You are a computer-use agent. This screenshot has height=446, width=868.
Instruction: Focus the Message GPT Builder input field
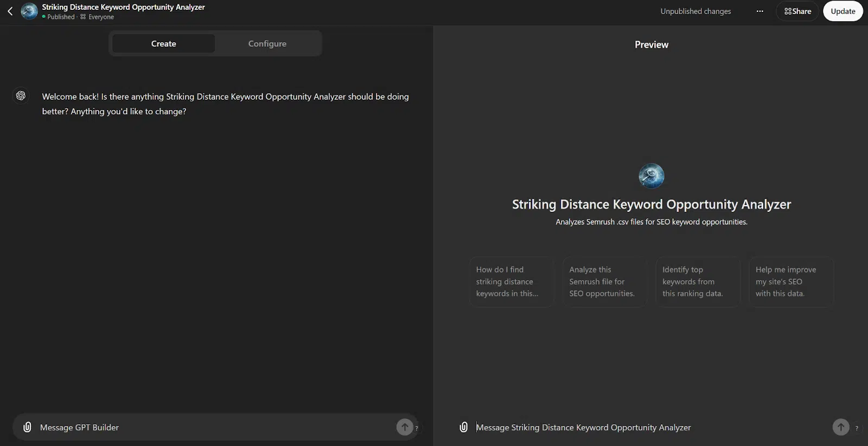click(212, 427)
